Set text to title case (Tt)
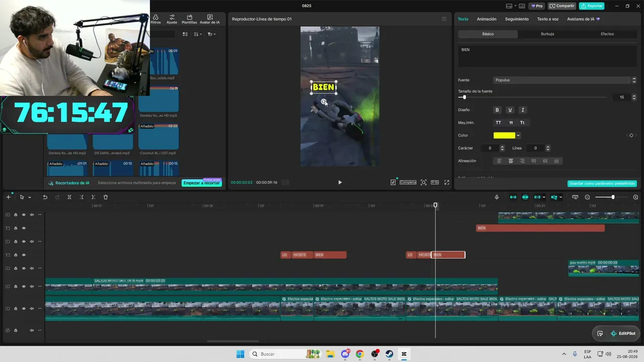This screenshot has height=362, width=644. [x=522, y=123]
